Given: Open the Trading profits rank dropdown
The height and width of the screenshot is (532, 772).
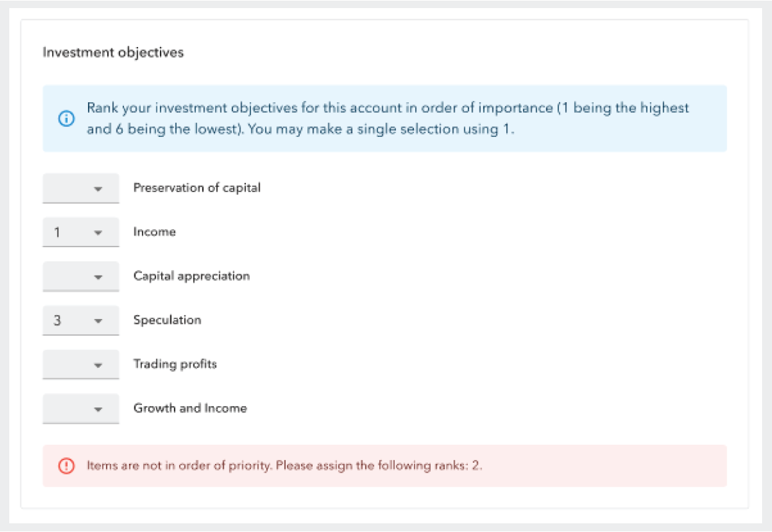Looking at the screenshot, I should coord(81,365).
